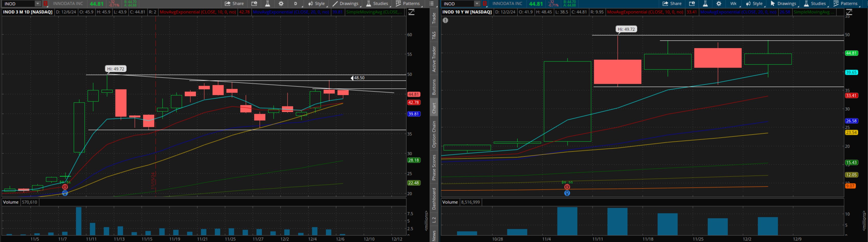
Task: Click blue event marker on left daily chart
Action: 65,193
